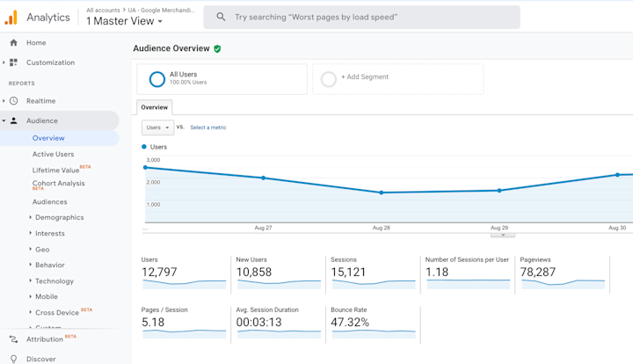Open the Attribution icon
This screenshot has width=633, height=364.
pyautogui.click(x=13, y=339)
